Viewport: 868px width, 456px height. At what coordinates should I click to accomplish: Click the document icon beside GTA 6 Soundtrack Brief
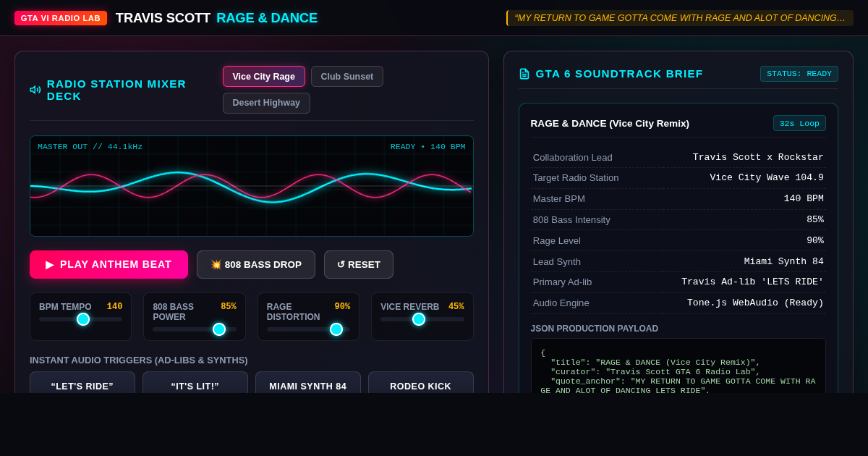524,74
